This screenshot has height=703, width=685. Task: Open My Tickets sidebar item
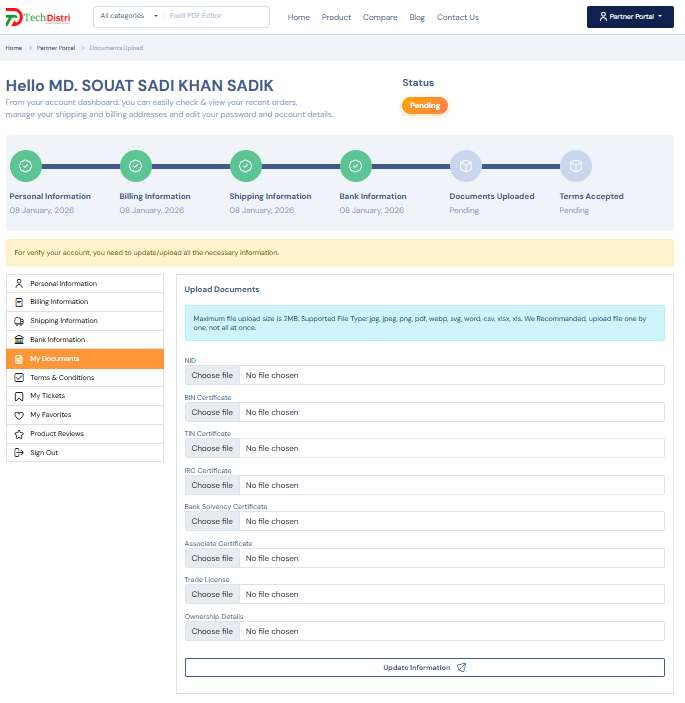pos(85,396)
